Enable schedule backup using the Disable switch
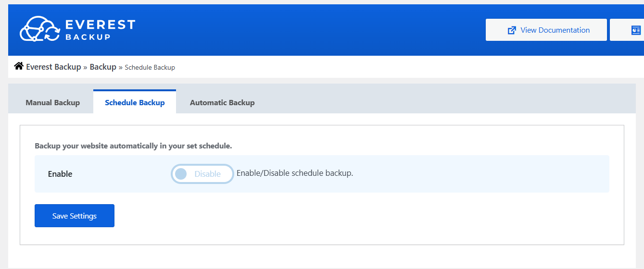Image resolution: width=644 pixels, height=269 pixels. pyautogui.click(x=202, y=174)
